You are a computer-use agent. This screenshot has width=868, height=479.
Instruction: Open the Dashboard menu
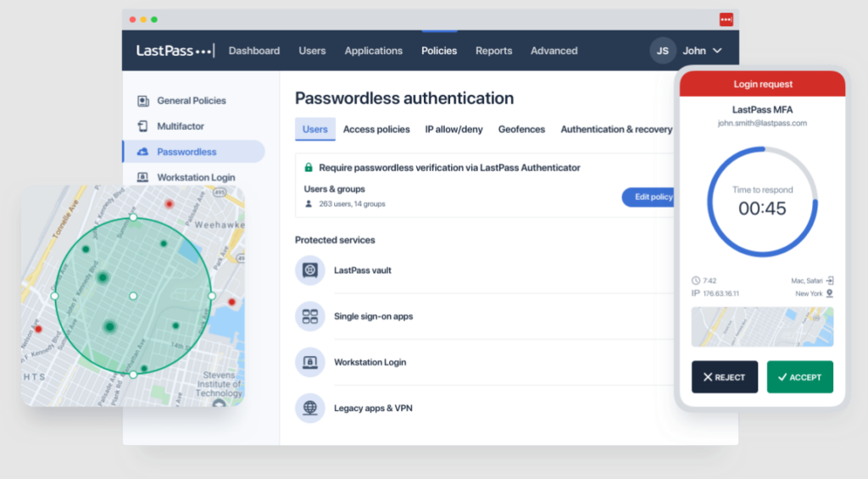coord(254,51)
